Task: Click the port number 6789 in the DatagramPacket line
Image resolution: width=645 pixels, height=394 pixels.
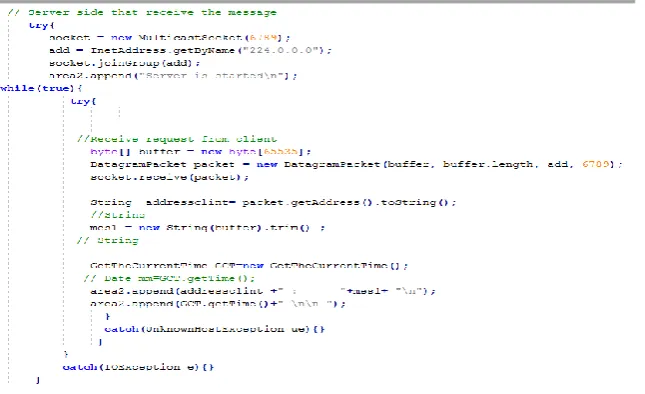Action: pyautogui.click(x=595, y=164)
